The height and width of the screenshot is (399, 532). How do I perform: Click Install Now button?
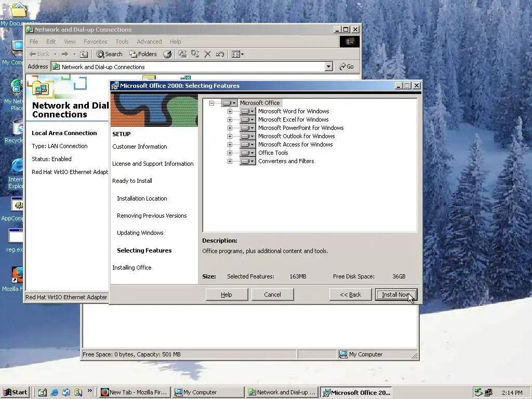pos(396,295)
